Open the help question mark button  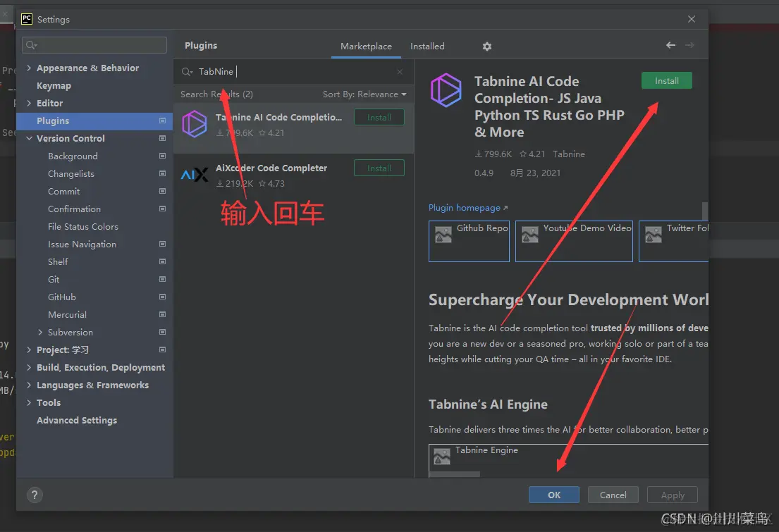tap(35, 495)
